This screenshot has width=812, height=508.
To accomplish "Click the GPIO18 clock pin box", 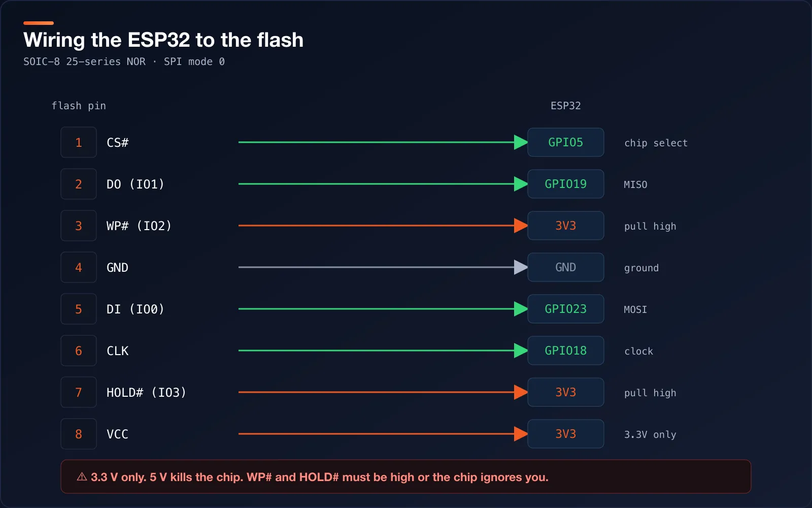I will pos(566,351).
